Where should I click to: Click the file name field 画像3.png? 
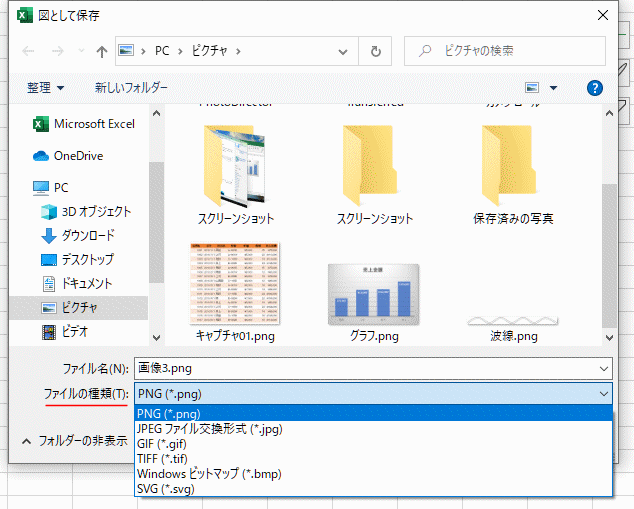366,368
